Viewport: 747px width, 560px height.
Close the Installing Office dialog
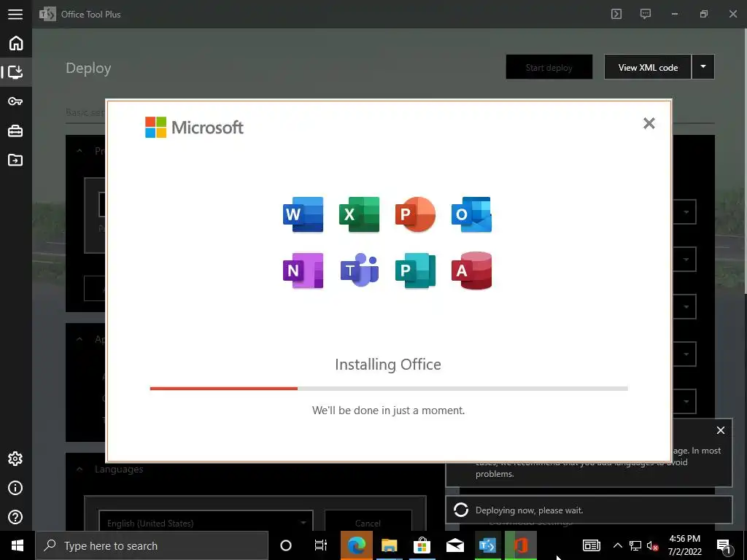pyautogui.click(x=649, y=123)
